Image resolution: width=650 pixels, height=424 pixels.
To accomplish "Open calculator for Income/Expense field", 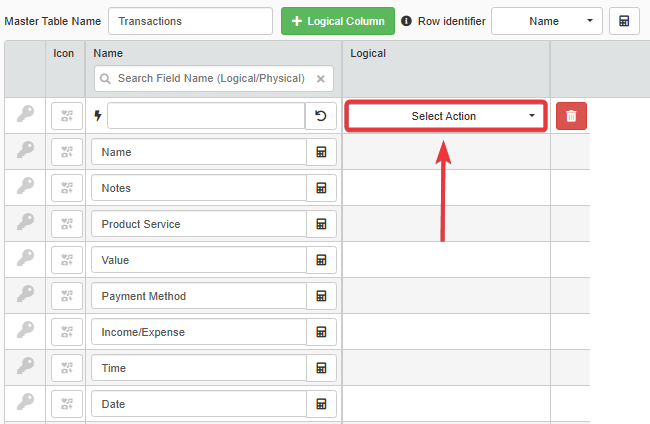I will tap(321, 332).
